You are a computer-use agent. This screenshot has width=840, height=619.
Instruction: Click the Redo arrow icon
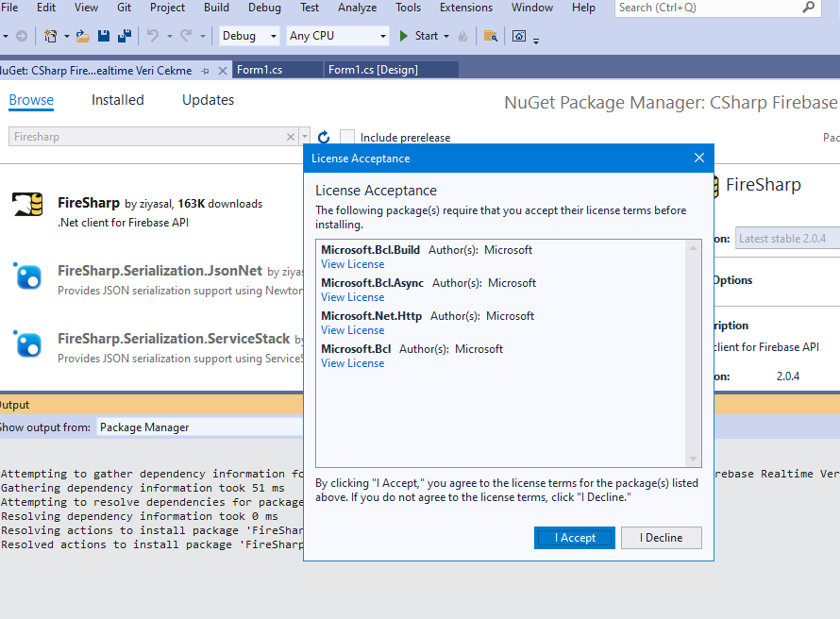pos(186,36)
